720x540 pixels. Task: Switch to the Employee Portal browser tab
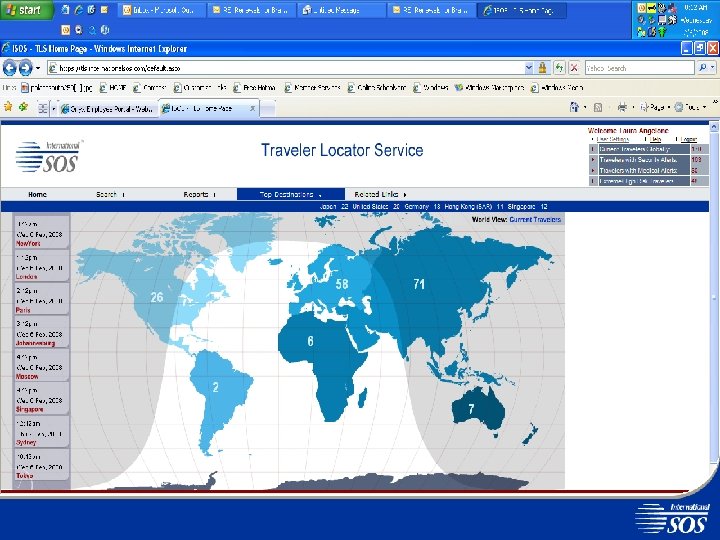(x=108, y=109)
